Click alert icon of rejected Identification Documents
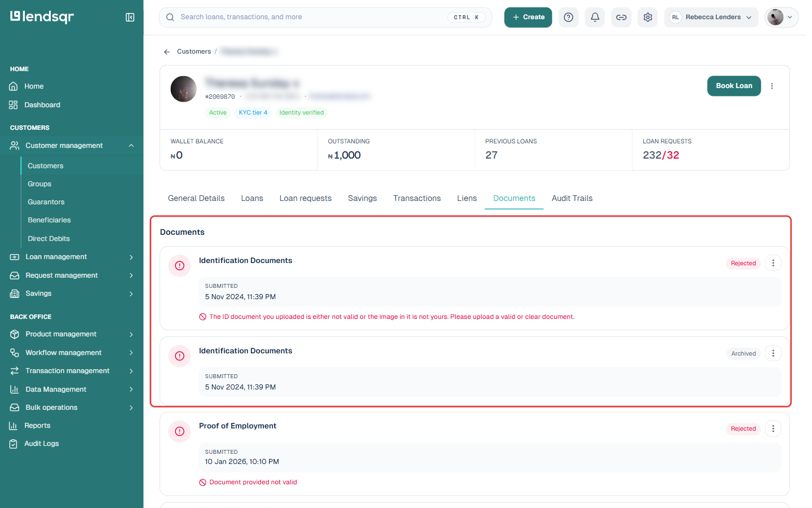 [x=180, y=265]
